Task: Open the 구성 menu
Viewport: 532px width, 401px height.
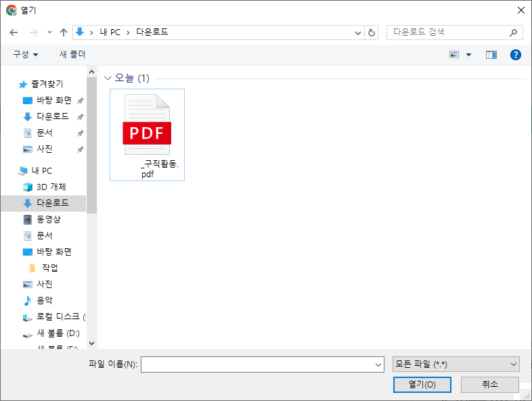Action: (26, 54)
